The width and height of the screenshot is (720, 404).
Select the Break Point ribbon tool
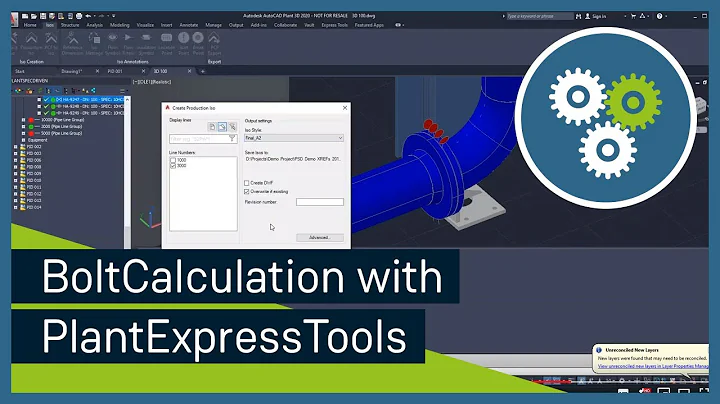coord(198,44)
